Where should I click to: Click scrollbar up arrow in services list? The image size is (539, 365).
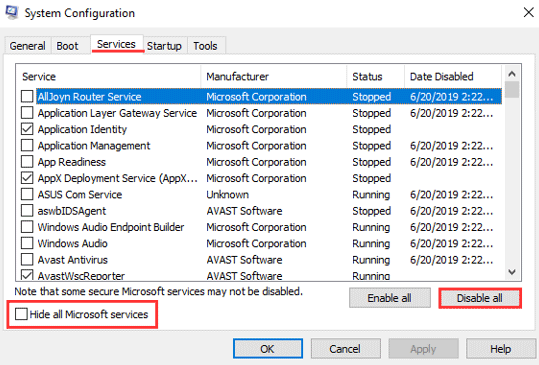[512, 74]
